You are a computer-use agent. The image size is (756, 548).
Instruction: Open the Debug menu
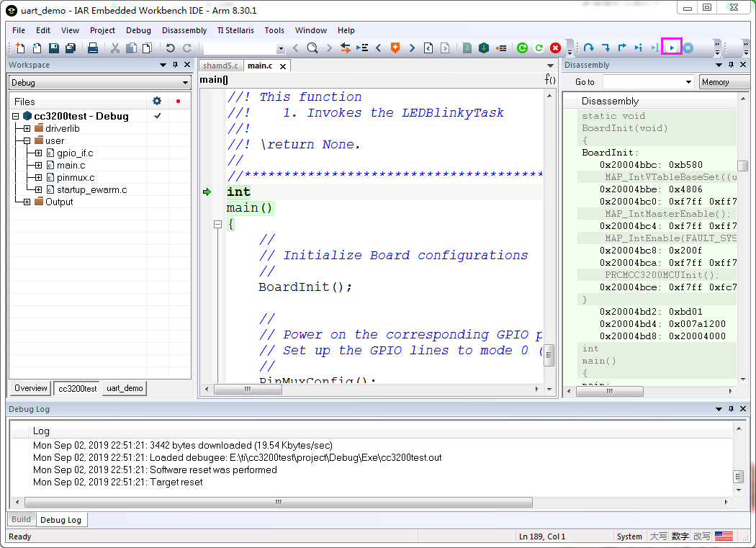tap(138, 30)
